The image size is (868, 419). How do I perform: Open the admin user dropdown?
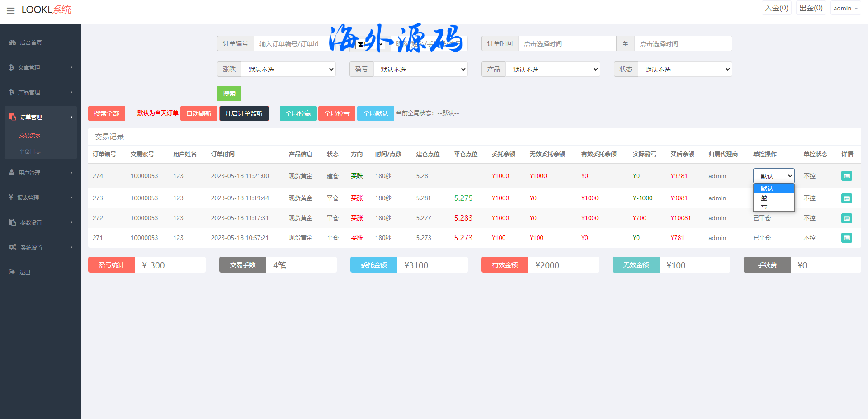(x=845, y=8)
